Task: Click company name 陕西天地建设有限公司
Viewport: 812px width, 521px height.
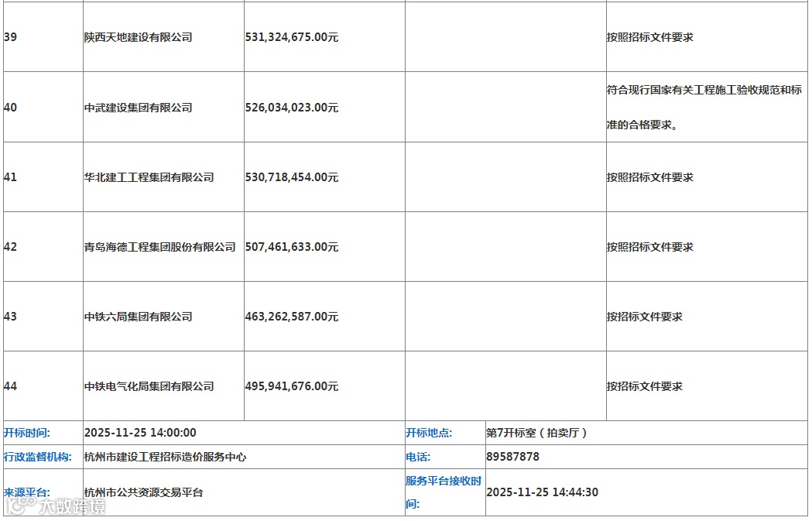Action: [x=139, y=37]
